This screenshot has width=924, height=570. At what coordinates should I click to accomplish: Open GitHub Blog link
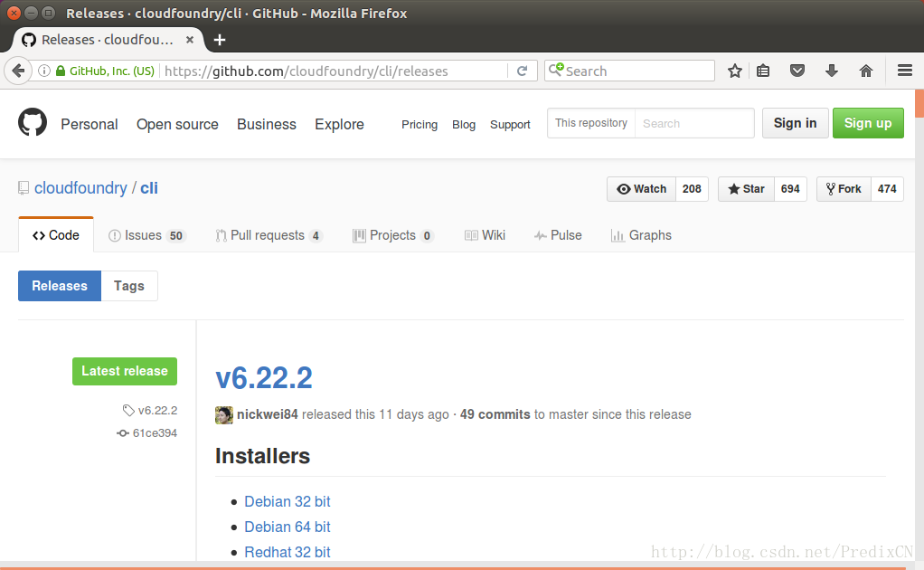click(464, 124)
